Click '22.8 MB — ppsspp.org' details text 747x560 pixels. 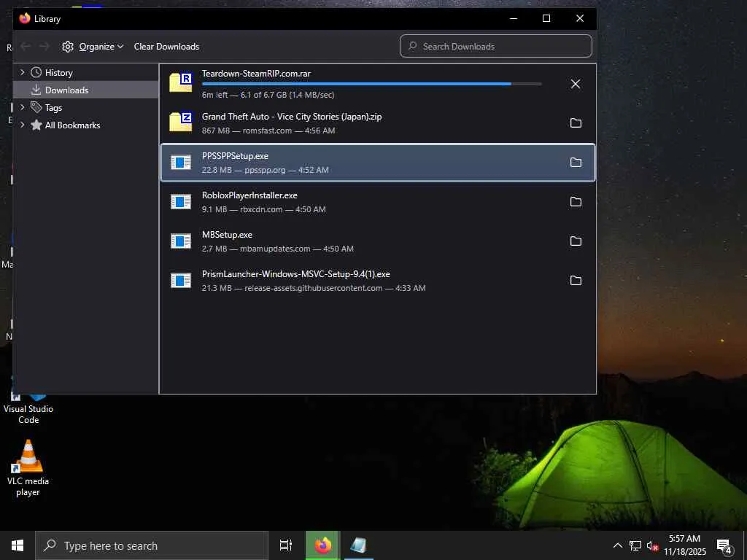pos(266,170)
